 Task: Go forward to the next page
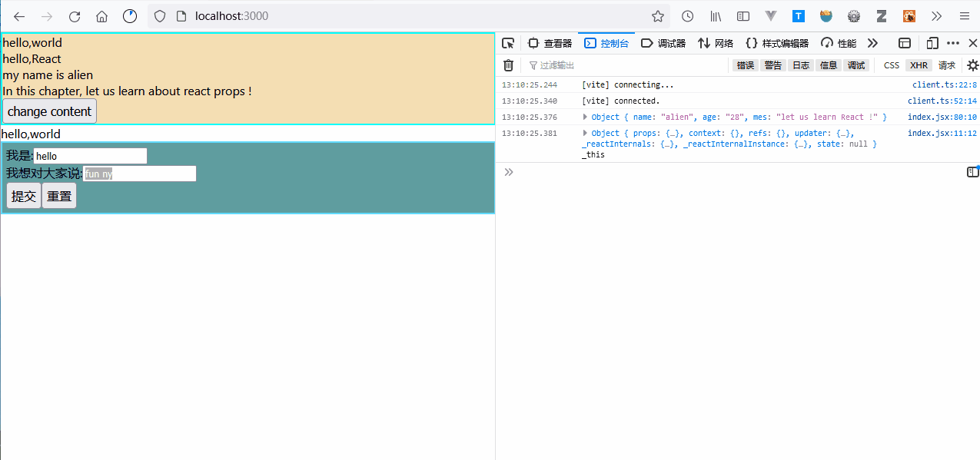pyautogui.click(x=47, y=16)
